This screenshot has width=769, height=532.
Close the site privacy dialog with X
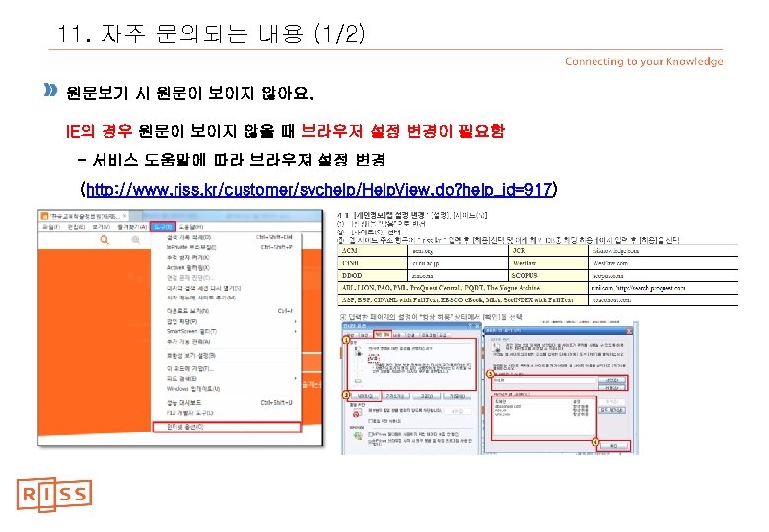(629, 331)
